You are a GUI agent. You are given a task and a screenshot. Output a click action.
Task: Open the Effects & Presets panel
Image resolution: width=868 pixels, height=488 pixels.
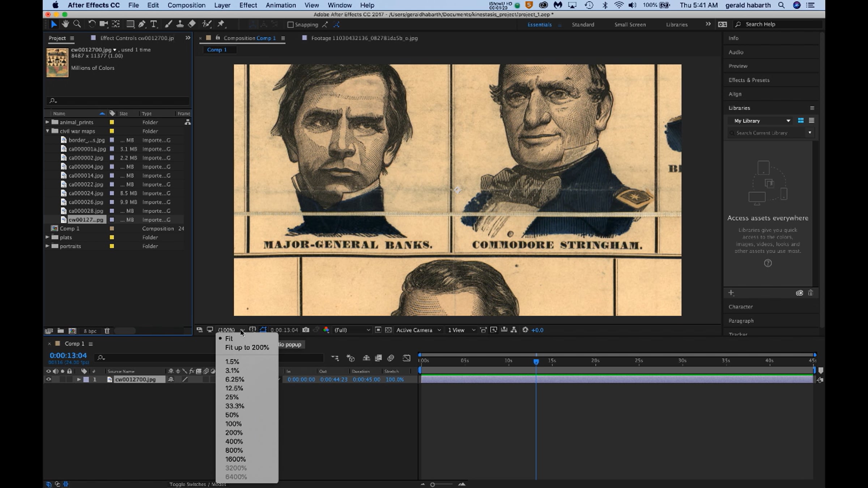tap(749, 80)
